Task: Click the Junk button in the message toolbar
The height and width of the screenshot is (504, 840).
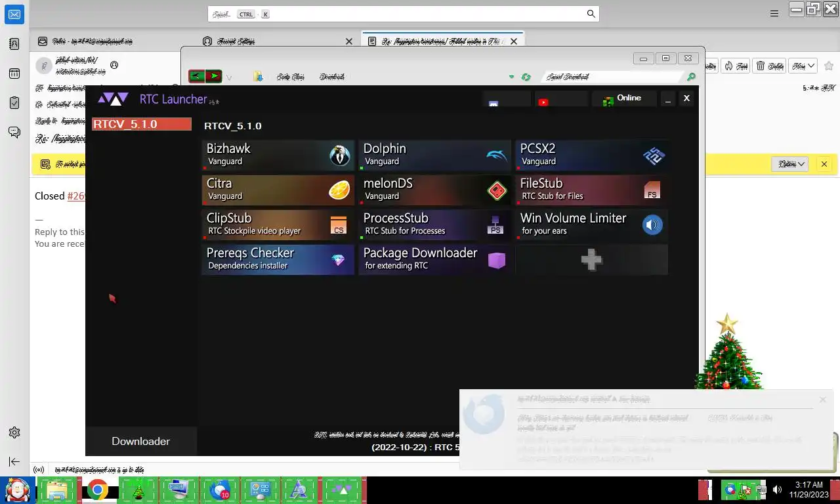Action: 736,66
